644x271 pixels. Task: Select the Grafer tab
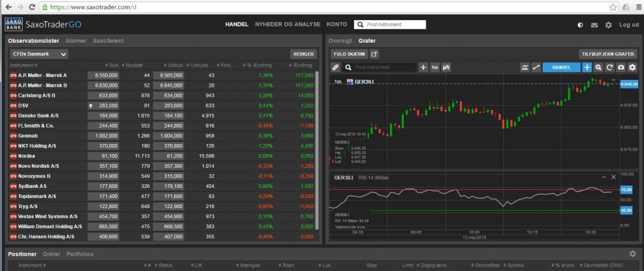click(367, 41)
